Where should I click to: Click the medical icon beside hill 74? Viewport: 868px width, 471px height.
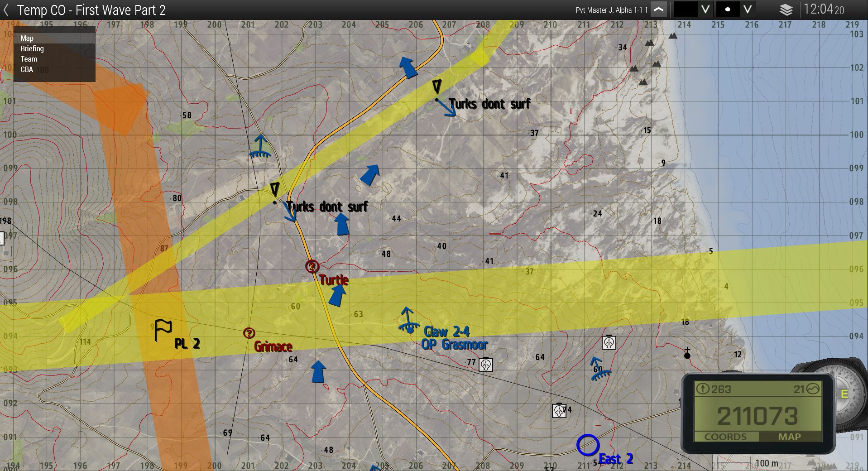tap(560, 410)
